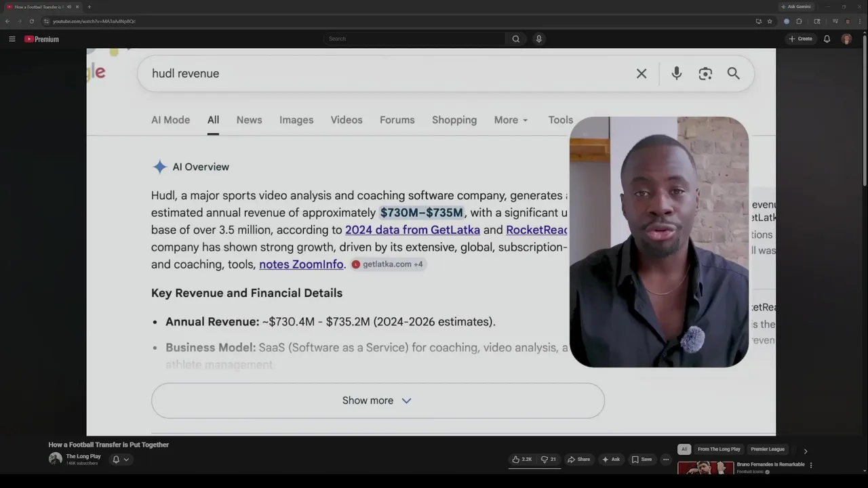Reload the page with browser refresh

(x=31, y=21)
